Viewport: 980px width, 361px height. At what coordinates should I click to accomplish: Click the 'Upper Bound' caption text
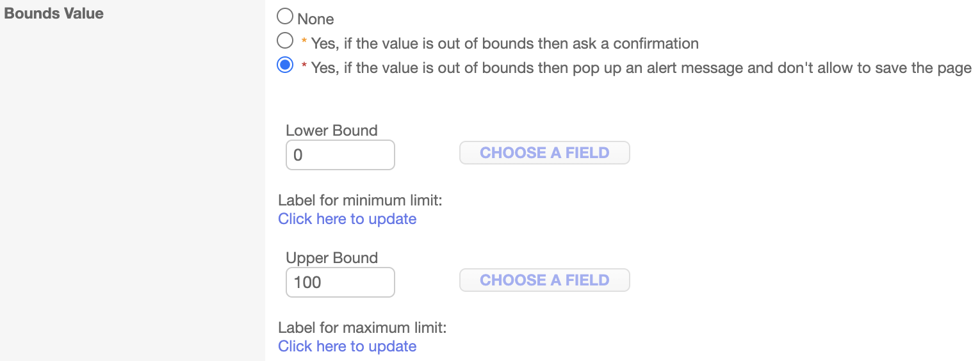pos(332,258)
